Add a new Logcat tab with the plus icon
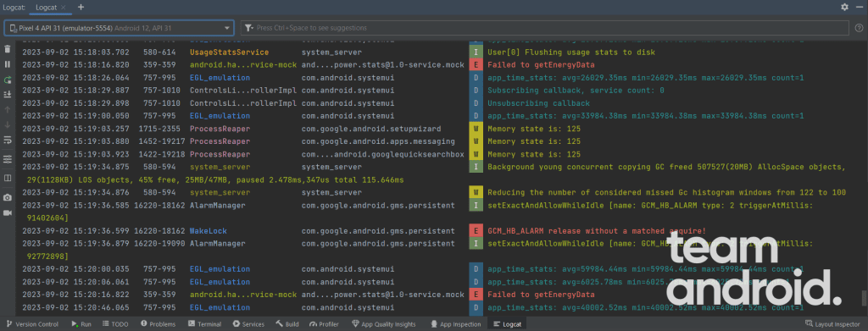 [x=81, y=7]
